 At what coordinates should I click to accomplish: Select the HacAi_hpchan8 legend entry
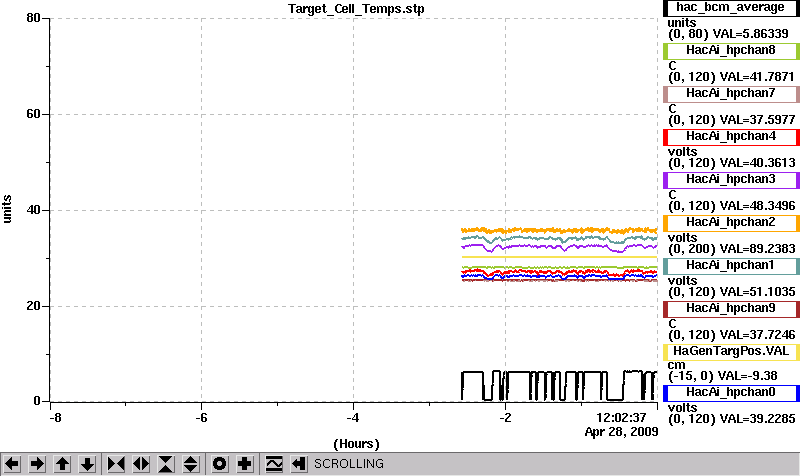731,51
